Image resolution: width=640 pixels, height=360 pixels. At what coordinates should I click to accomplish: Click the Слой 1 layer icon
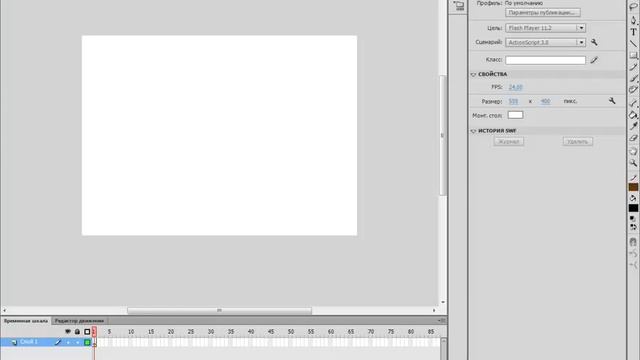(x=14, y=342)
